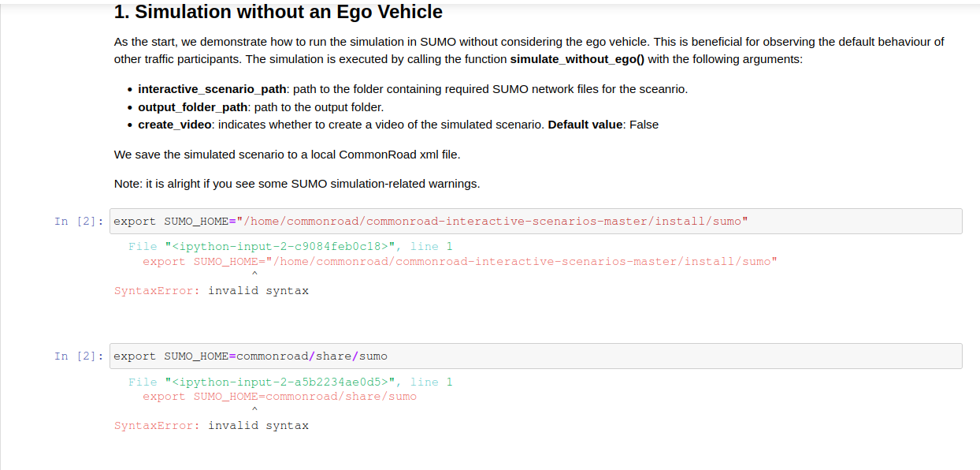Click the 'Simulation without an Ego Vehicle' heading
The width and height of the screenshot is (980, 470).
[x=278, y=12]
